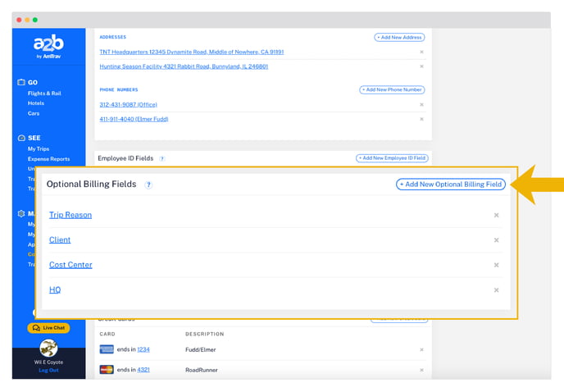564x392 pixels.
Task: Add a new optional billing field
Action: click(450, 185)
